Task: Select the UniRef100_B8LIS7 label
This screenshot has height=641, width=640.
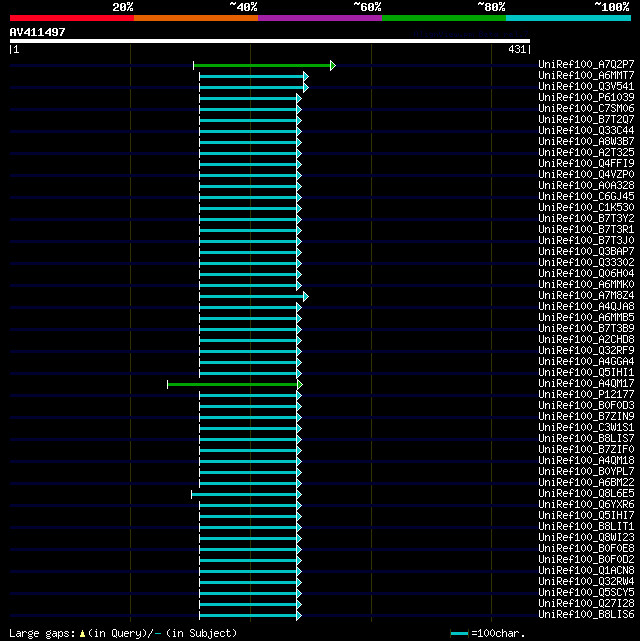Action: tap(586, 439)
